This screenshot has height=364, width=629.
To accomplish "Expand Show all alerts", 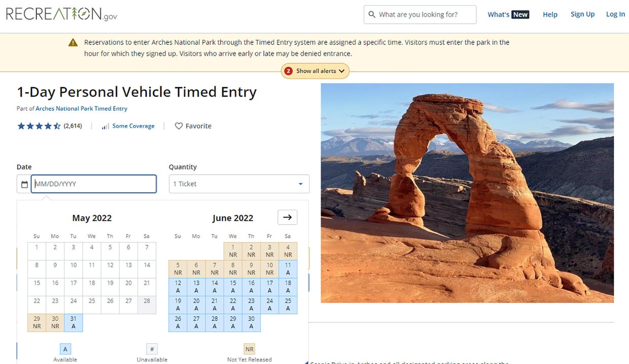I will [315, 71].
